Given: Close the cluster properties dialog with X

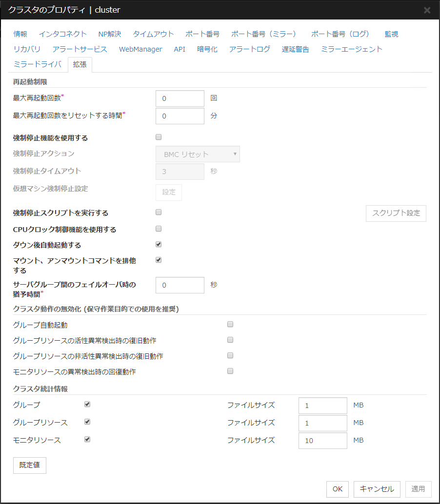Looking at the screenshot, I should pyautogui.click(x=427, y=10).
